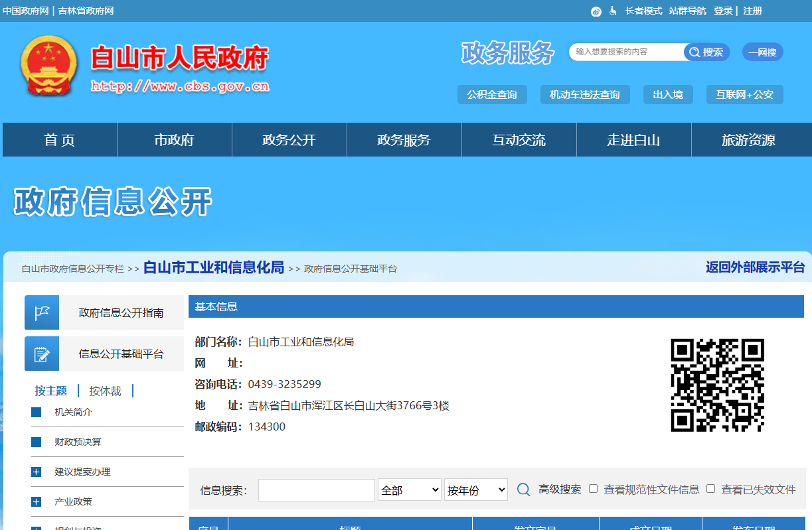Click the QR code image
Screen dimensions: 812x530
tap(718, 384)
